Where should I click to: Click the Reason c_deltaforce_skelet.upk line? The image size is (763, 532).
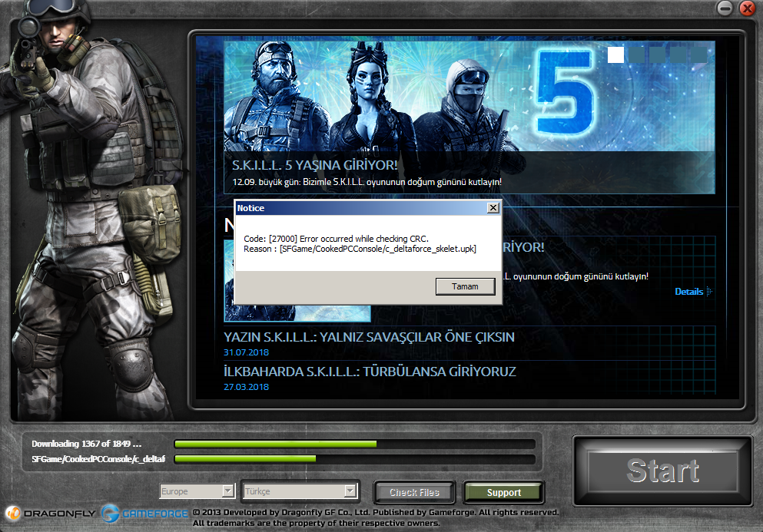(x=360, y=249)
